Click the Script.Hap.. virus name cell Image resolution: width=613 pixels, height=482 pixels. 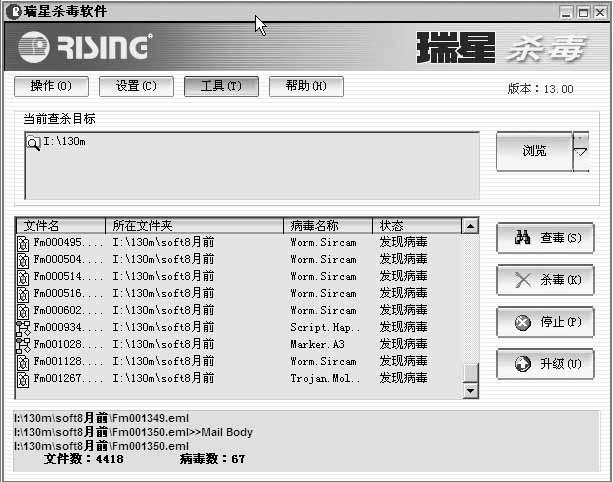coord(325,328)
